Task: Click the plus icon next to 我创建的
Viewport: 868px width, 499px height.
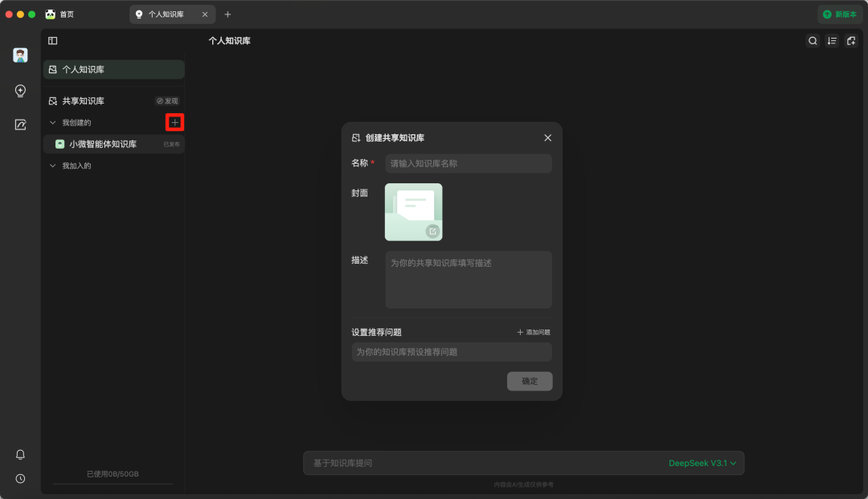Action: (174, 122)
